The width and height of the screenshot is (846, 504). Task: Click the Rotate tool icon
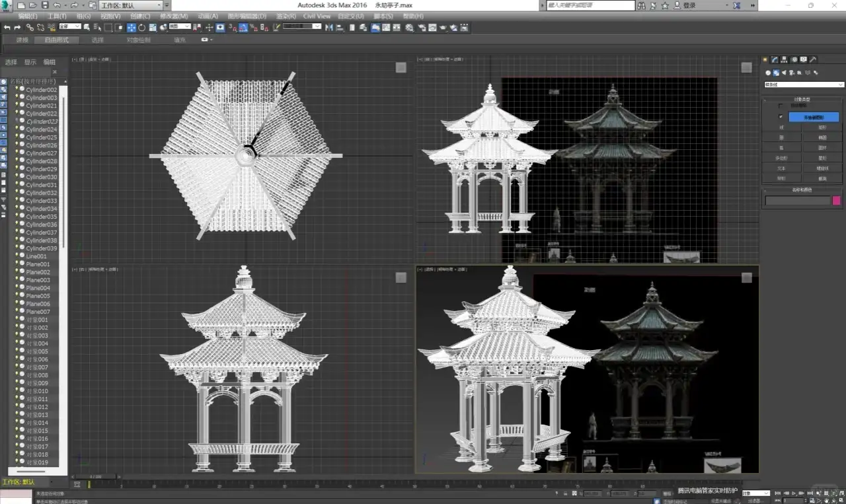tap(142, 28)
